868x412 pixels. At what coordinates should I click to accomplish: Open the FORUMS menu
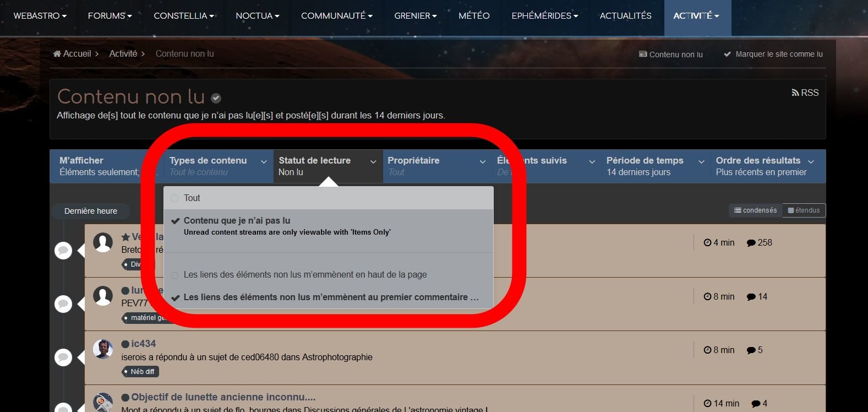coord(110,16)
